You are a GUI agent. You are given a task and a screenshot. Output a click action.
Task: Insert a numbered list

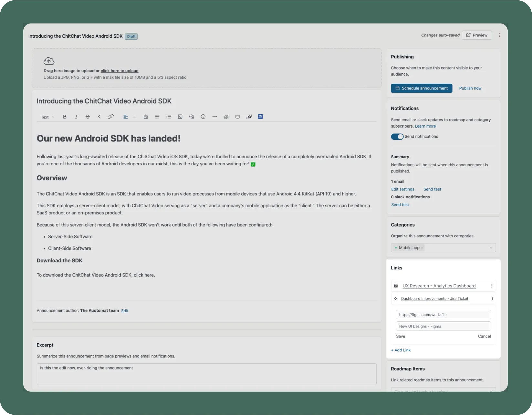[169, 117]
